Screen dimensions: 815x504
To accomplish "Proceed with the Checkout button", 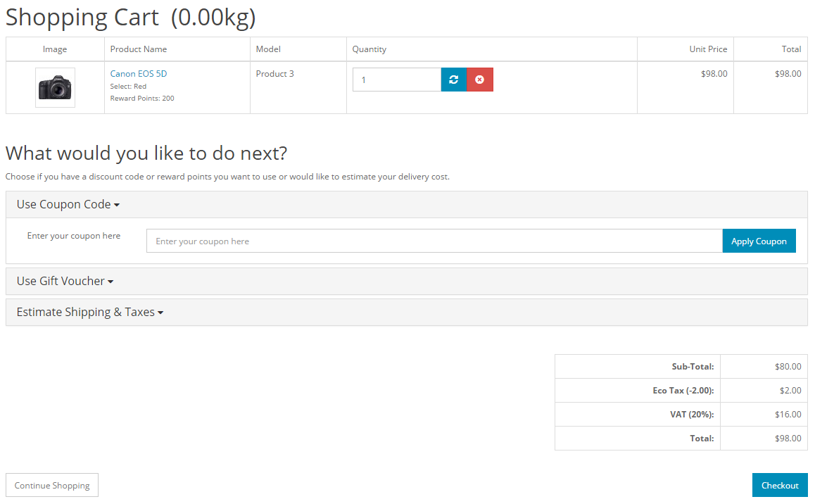I will tap(779, 485).
